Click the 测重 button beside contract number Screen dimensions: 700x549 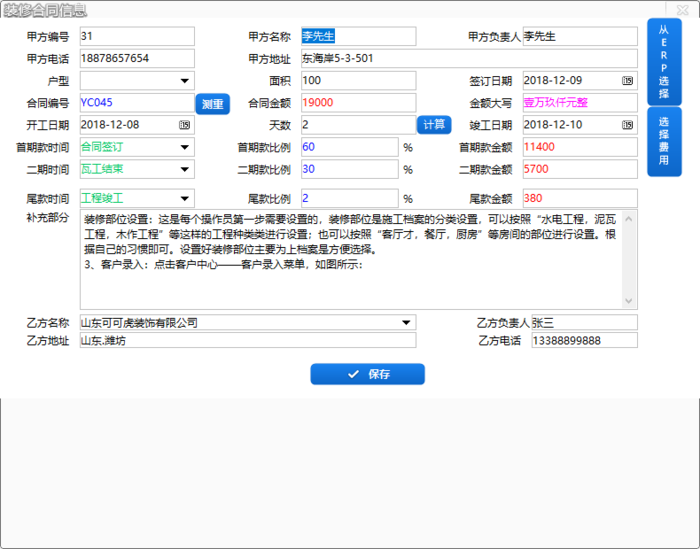212,104
